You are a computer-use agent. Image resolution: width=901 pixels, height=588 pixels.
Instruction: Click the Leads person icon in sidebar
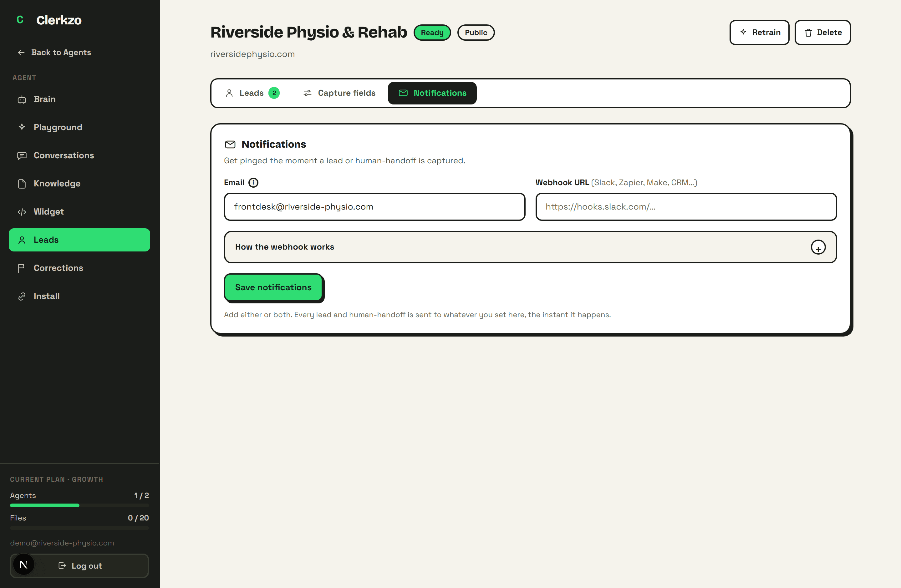click(22, 240)
